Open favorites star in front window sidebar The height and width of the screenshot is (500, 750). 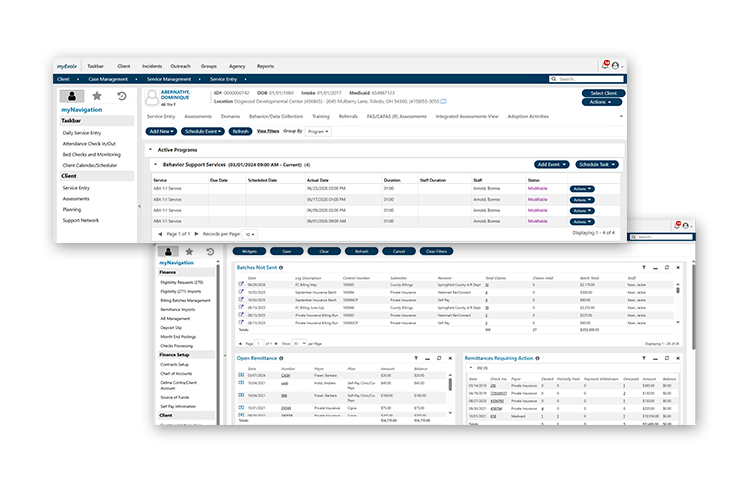tap(97, 96)
